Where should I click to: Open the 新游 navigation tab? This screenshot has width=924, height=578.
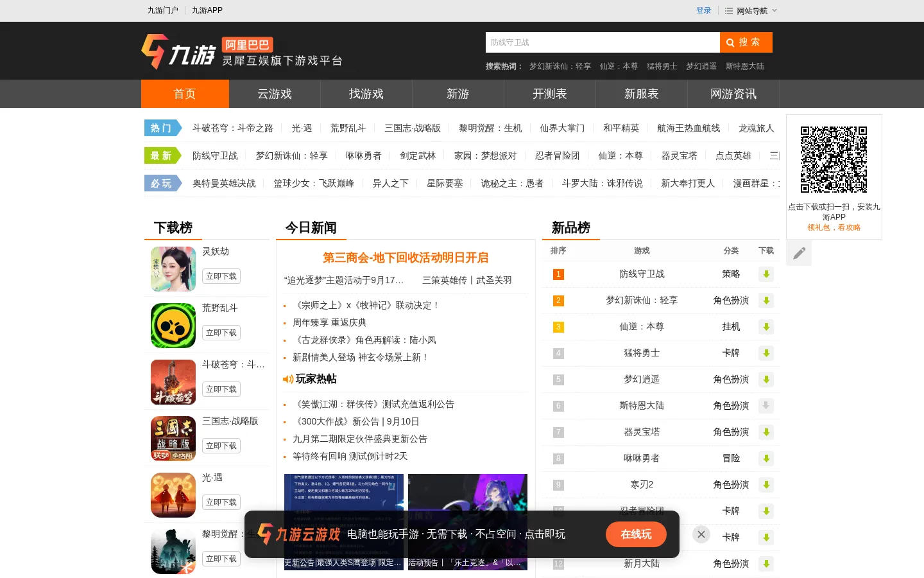(458, 94)
